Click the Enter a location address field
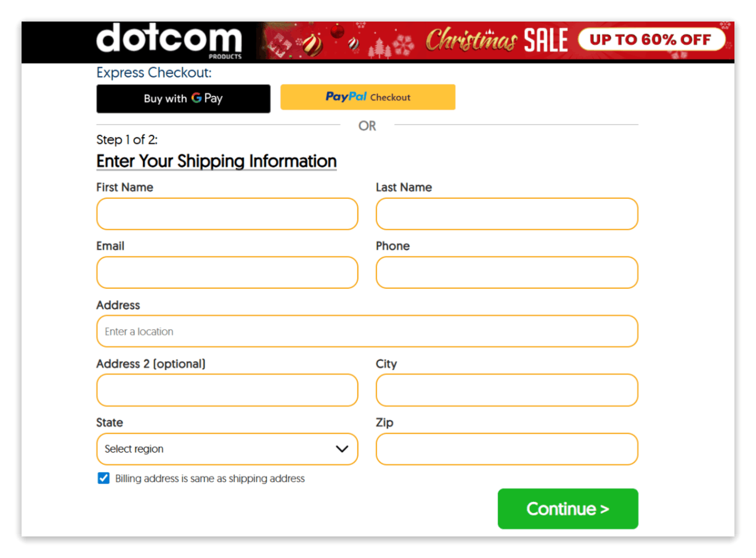Viewport: 756px width, 558px height. point(367,331)
